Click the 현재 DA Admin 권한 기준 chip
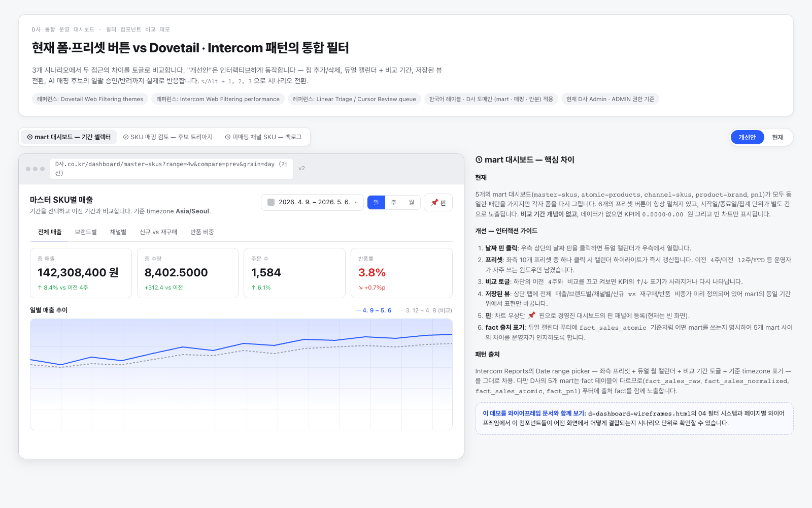Screen dimensions: 812x508 [610, 99]
